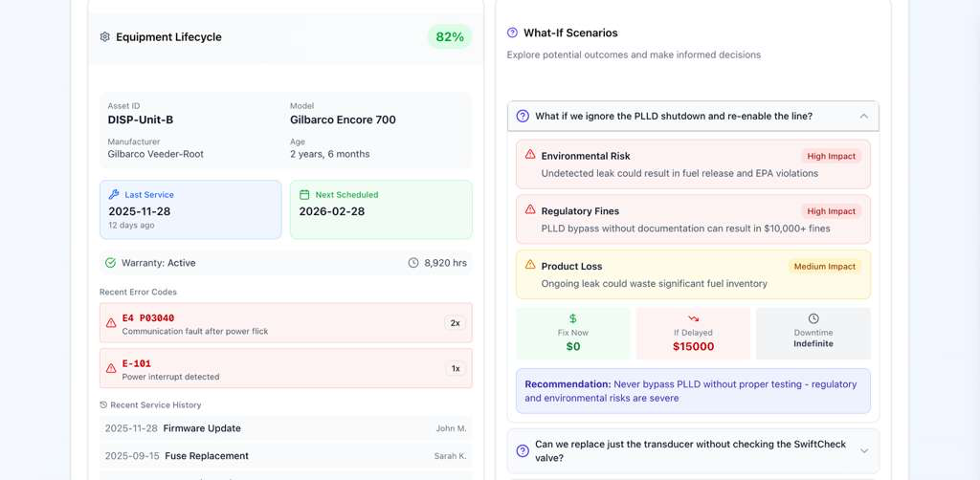The image size is (980, 480).
Task: Click the Equipment Lifecycle gear icon
Action: (105, 37)
